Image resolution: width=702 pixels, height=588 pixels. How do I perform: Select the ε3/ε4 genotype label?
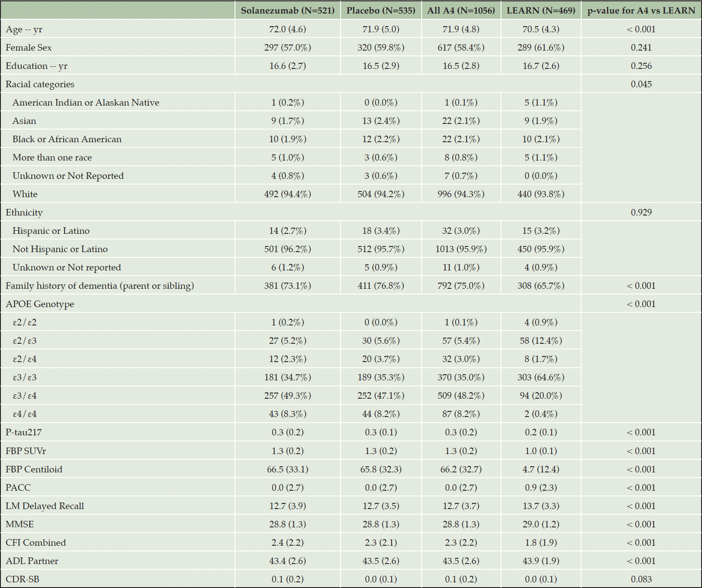25,396
